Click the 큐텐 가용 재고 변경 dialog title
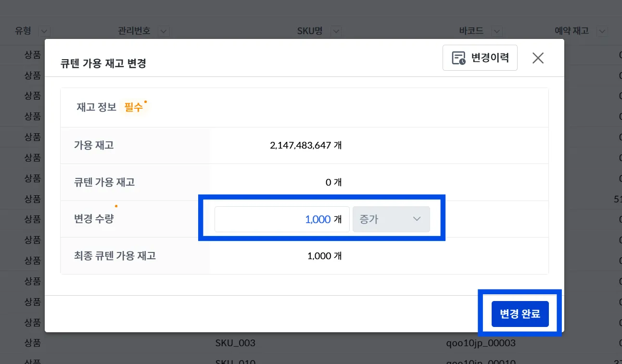 click(103, 63)
